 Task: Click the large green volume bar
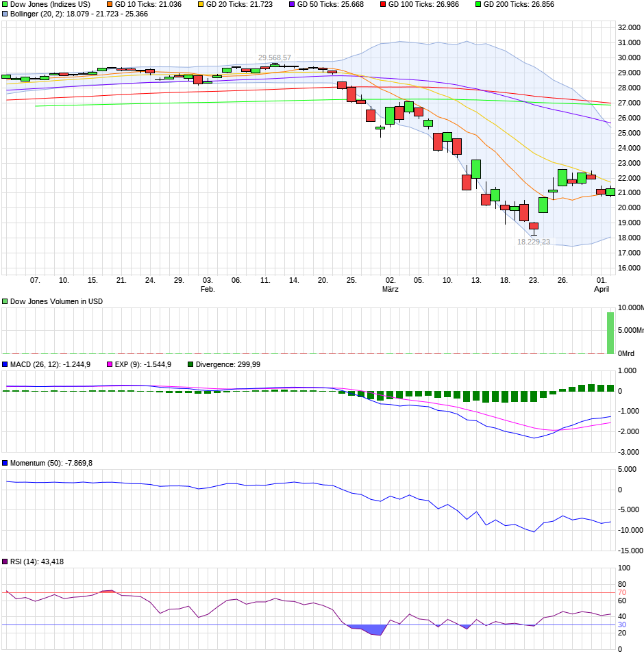click(x=610, y=333)
